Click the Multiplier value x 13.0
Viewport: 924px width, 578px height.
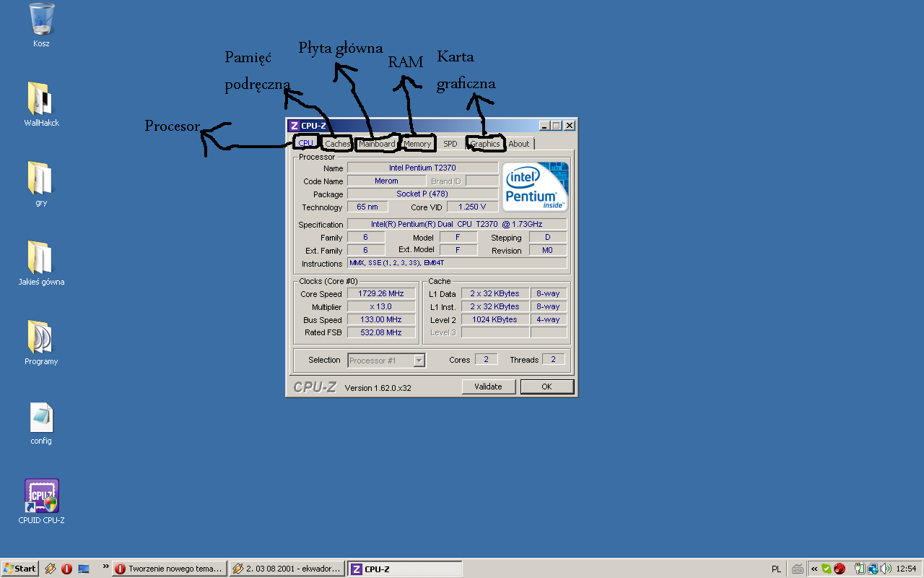tap(381, 306)
